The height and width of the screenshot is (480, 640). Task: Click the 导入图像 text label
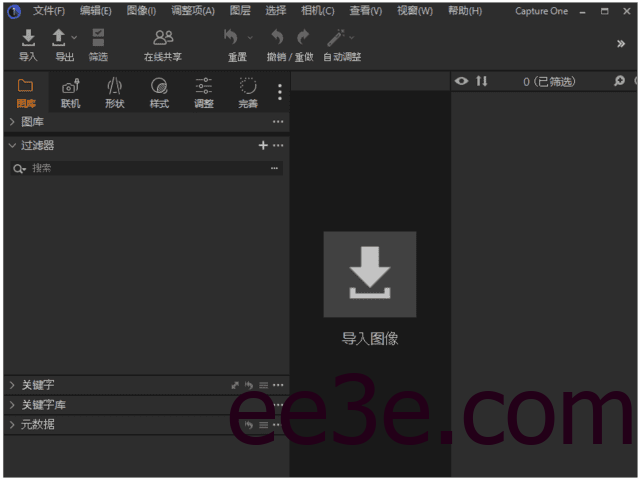coord(370,338)
